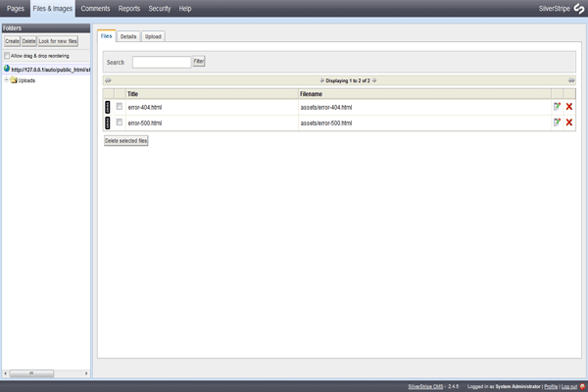The width and height of the screenshot is (588, 392).
Task: Click the drag handle icon of error-404.html row
Action: 108,107
